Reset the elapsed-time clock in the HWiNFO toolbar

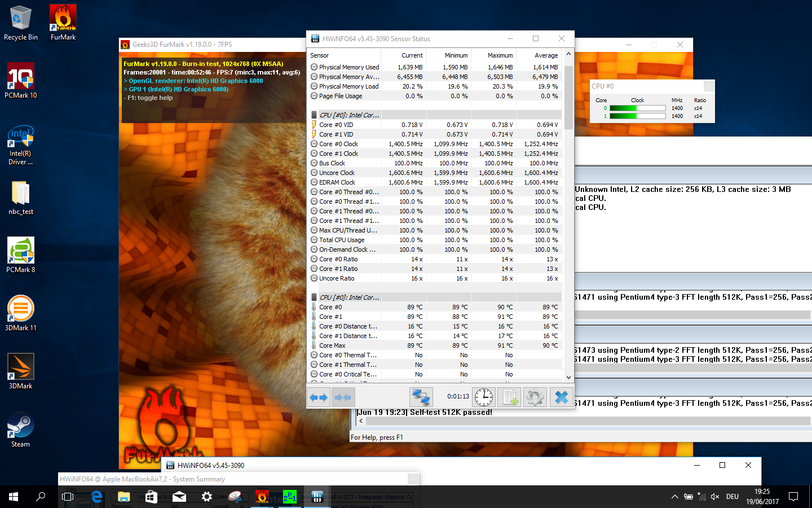click(x=483, y=397)
